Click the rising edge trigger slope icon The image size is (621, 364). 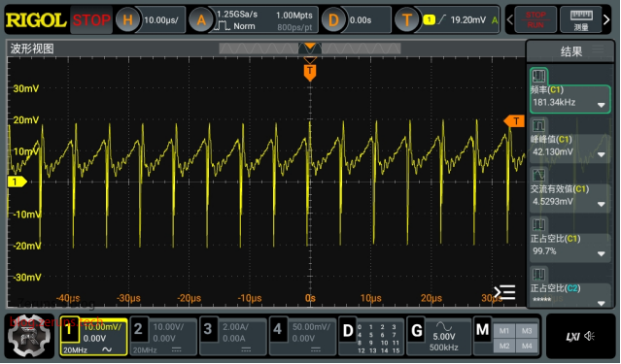(x=442, y=19)
